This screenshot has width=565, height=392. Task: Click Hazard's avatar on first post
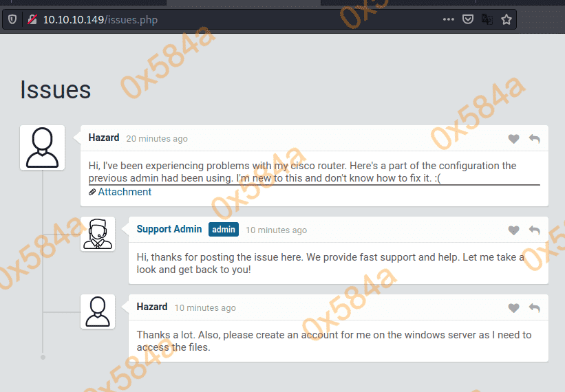tap(43, 147)
